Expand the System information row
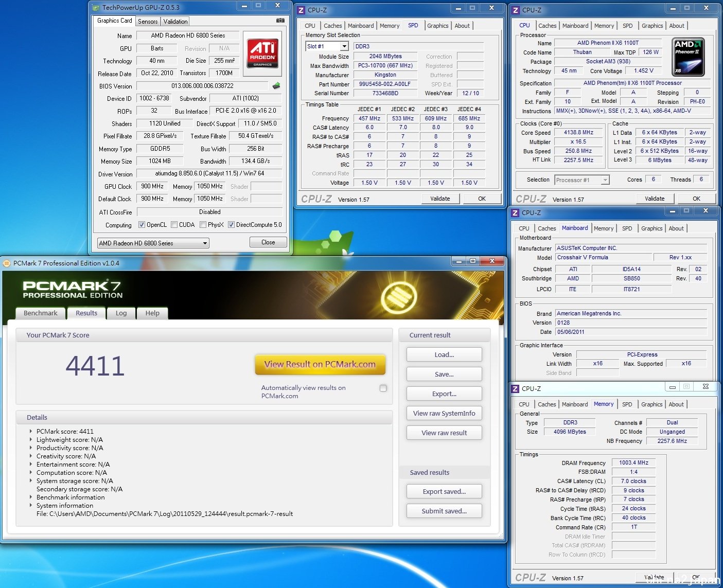The width and height of the screenshot is (723, 588). pos(31,505)
